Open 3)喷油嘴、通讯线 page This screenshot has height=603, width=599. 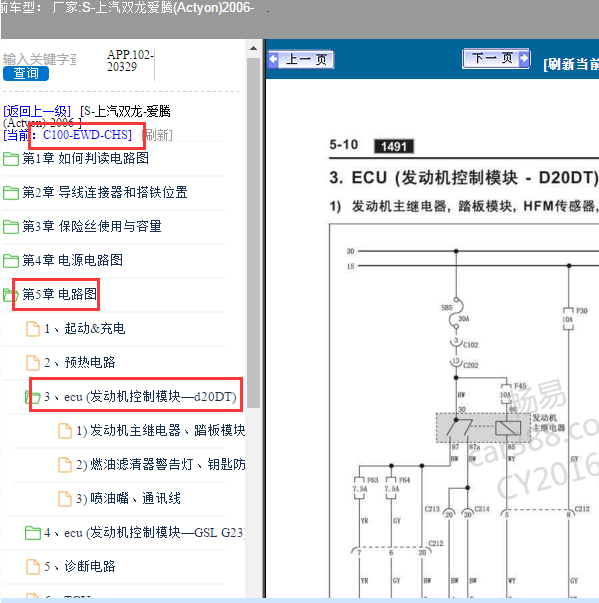point(128,498)
